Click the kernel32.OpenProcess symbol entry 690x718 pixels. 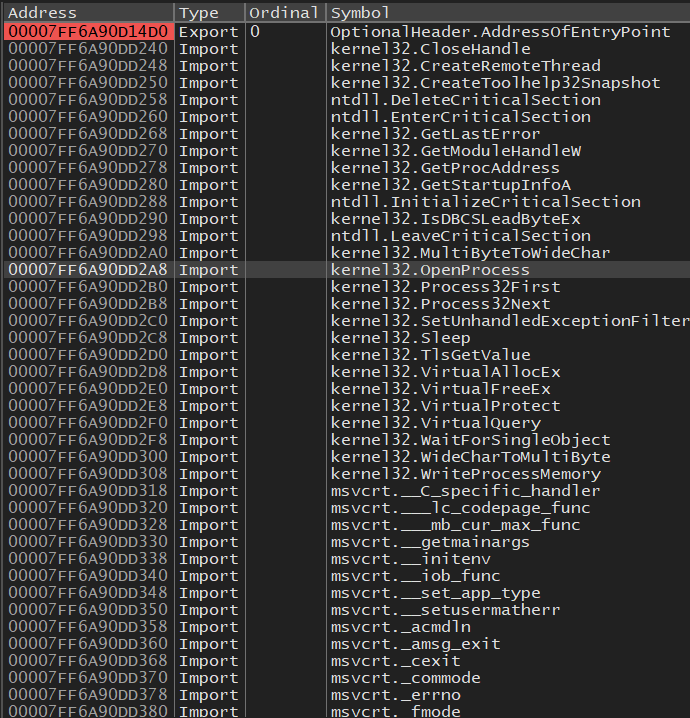[x=430, y=270]
